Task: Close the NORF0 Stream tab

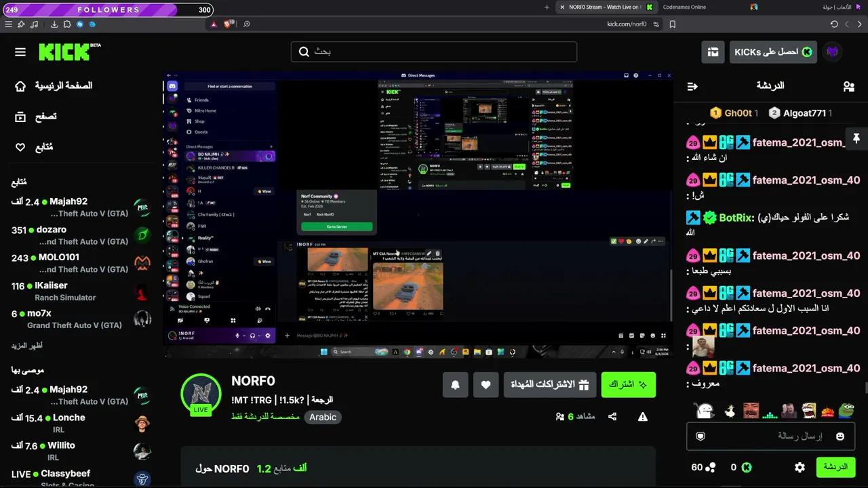Action: pyautogui.click(x=562, y=7)
